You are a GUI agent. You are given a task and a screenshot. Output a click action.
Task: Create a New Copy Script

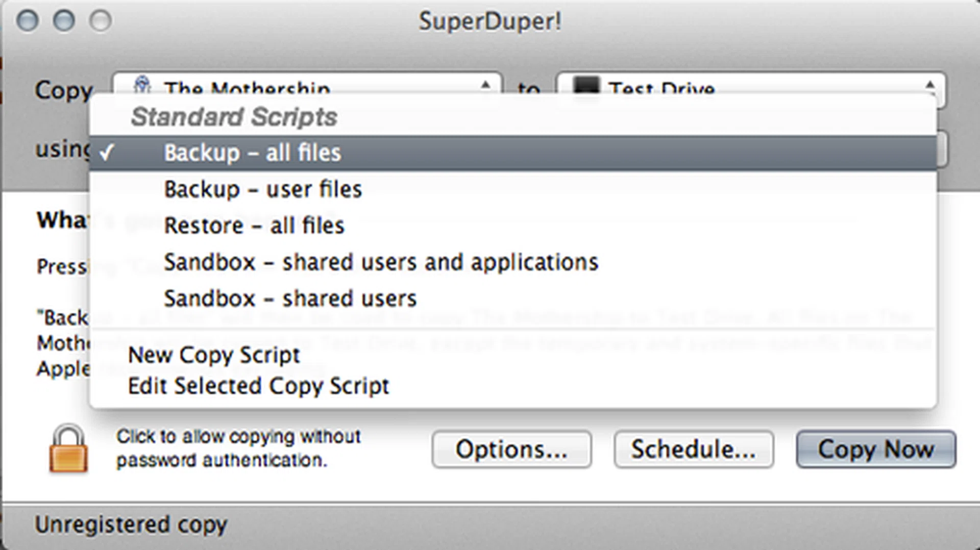coord(213,355)
